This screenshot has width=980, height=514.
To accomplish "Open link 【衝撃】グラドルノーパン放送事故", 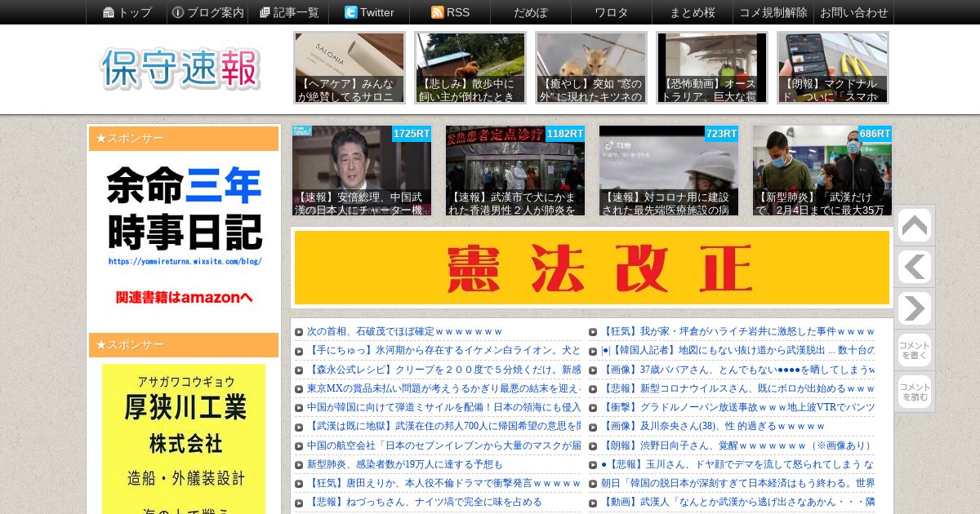I will click(x=737, y=407).
